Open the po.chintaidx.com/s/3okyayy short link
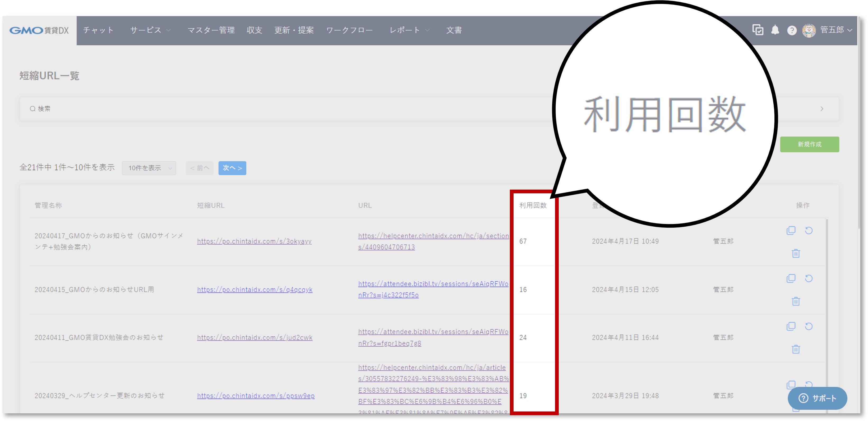Image resolution: width=868 pixels, height=421 pixels. (x=254, y=241)
